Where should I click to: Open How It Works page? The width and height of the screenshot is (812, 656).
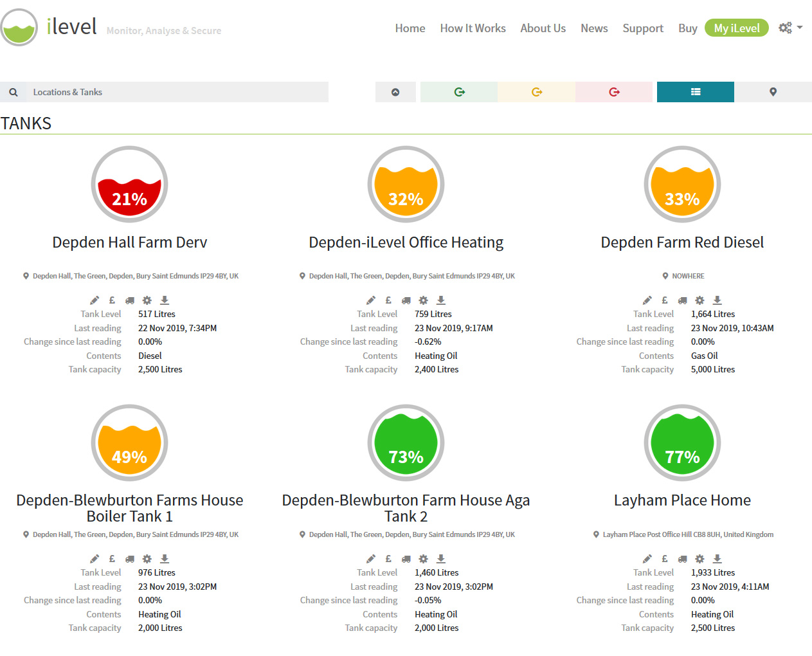coord(473,28)
